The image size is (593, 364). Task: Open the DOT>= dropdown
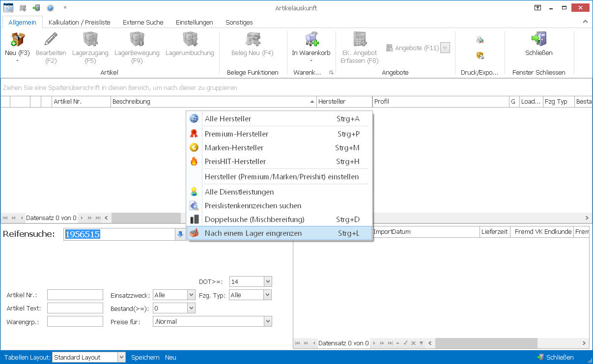[268, 281]
